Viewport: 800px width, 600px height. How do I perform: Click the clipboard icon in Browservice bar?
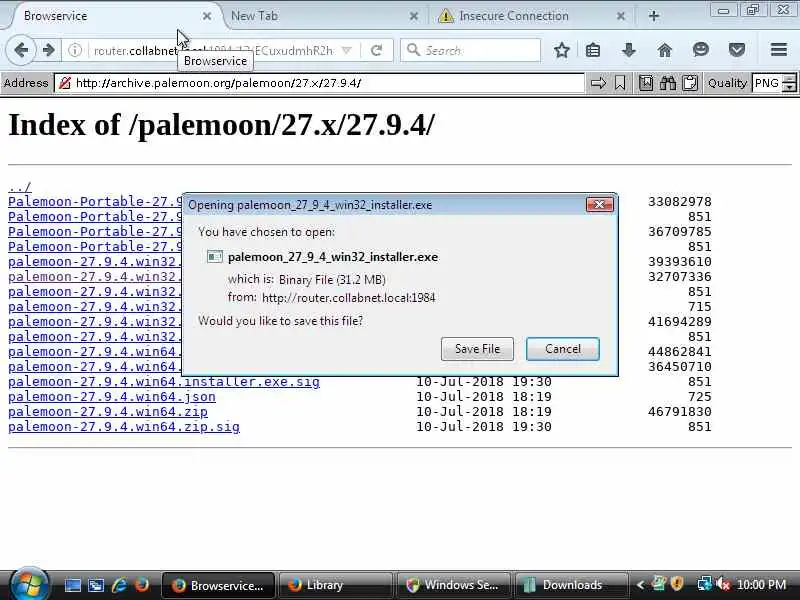690,83
